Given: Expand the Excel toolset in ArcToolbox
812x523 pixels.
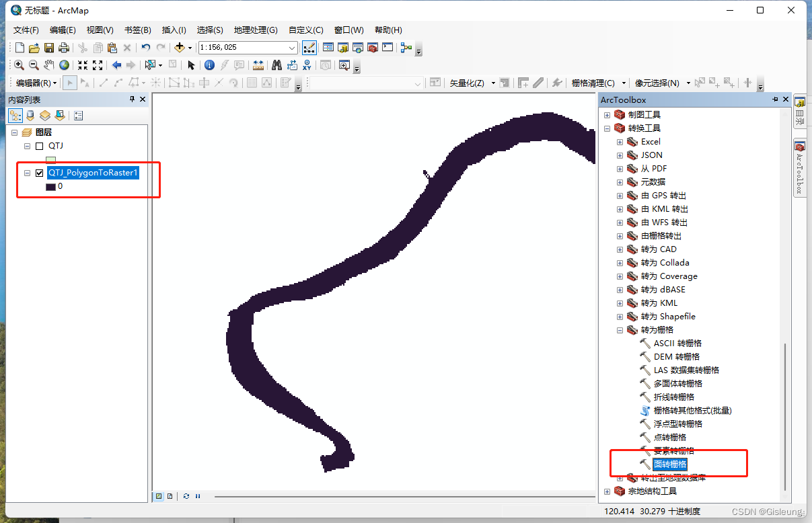Looking at the screenshot, I should pyautogui.click(x=620, y=142).
